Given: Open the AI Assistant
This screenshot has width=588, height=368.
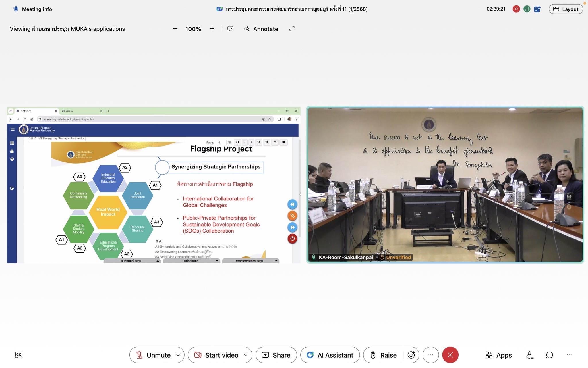Looking at the screenshot, I should coord(330,355).
